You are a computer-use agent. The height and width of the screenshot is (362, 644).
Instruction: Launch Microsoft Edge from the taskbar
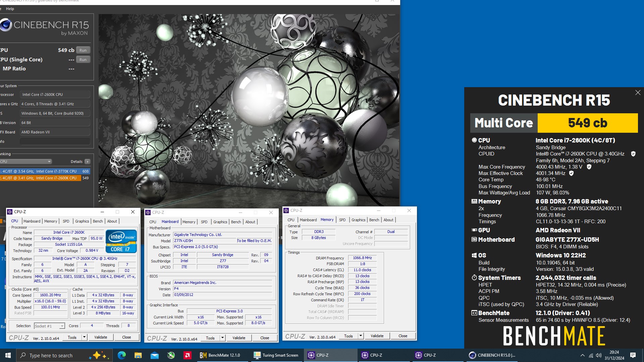pos(121,355)
